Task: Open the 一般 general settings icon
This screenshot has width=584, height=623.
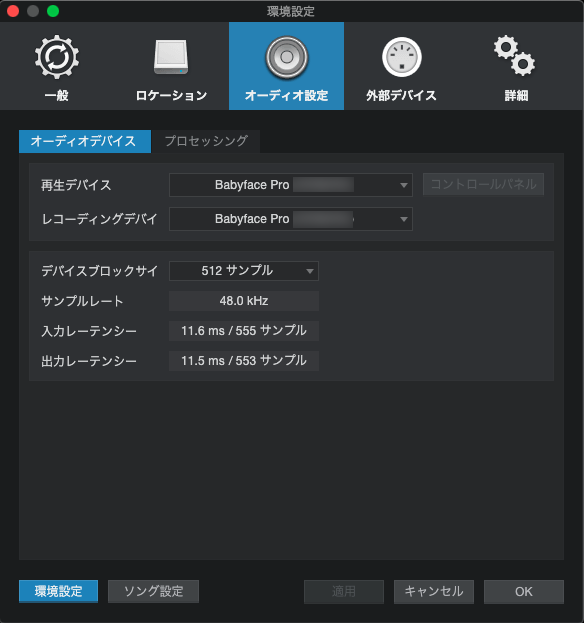Action: (57, 57)
